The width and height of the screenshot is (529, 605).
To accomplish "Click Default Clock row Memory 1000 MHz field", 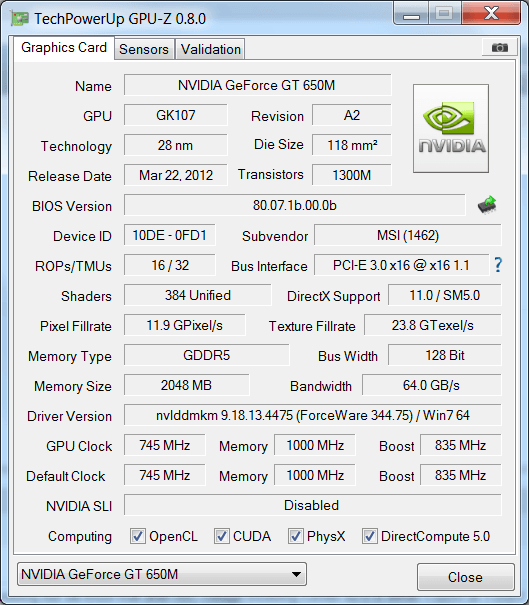I will [315, 476].
